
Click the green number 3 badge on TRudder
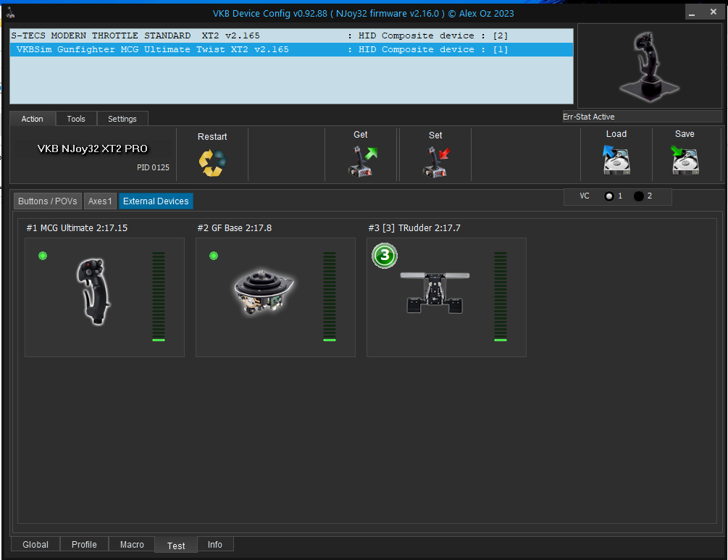385,256
